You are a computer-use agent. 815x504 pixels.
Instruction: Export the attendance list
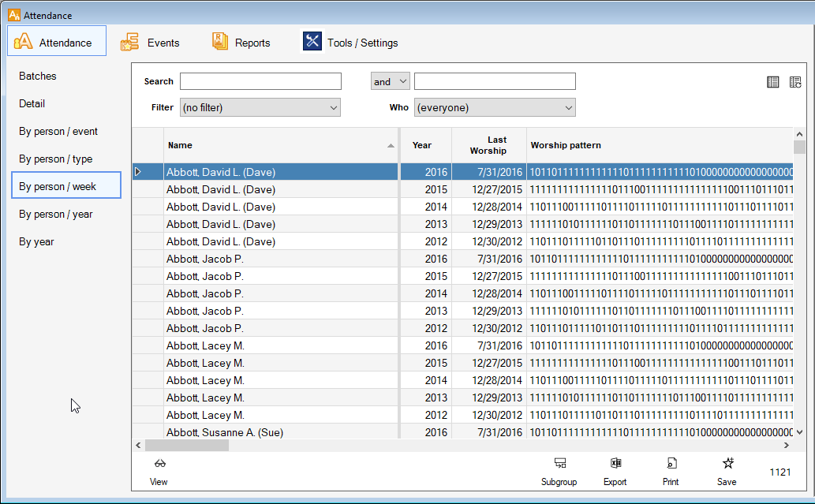(615, 464)
